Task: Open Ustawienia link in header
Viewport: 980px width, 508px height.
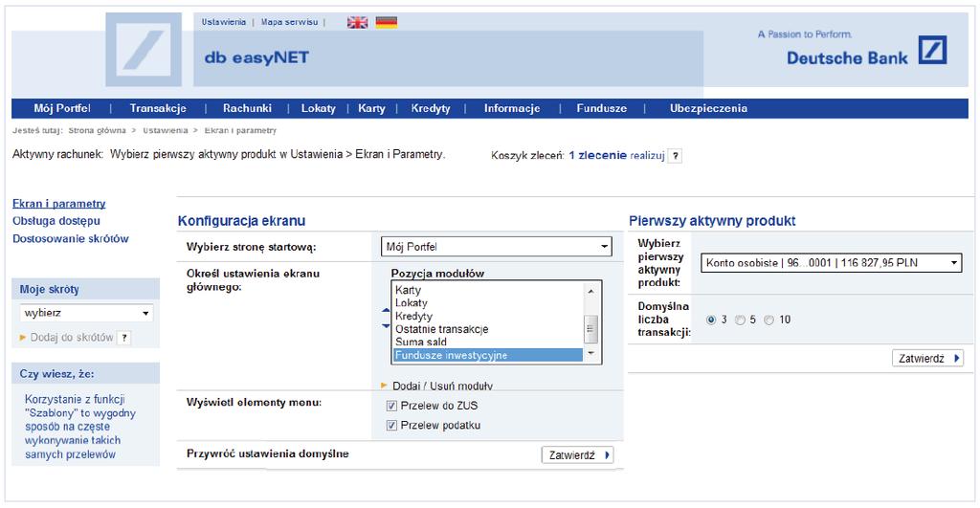Action: (224, 22)
